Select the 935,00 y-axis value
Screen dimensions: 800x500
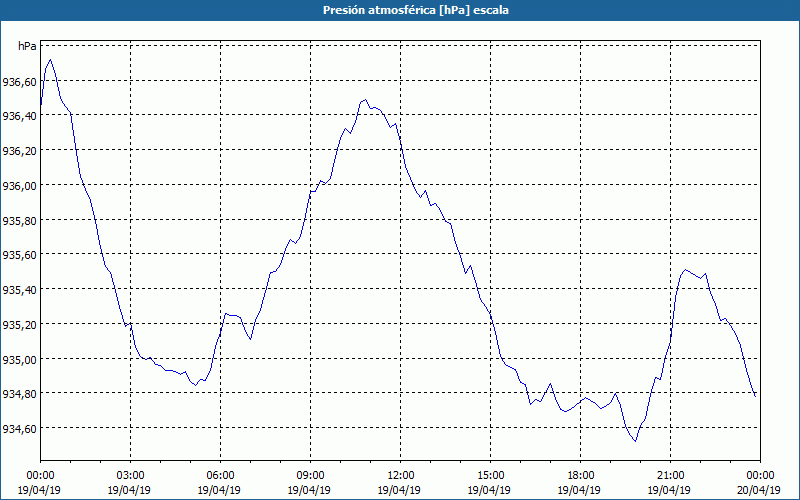[20, 359]
